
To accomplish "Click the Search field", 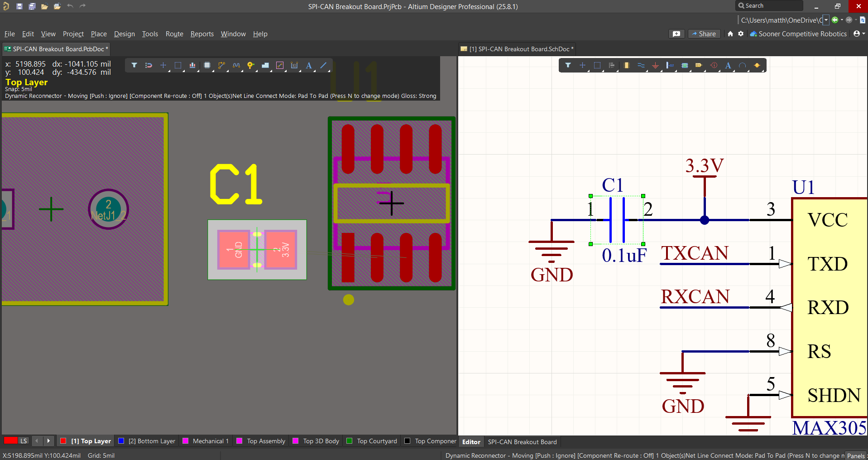I will point(769,6).
